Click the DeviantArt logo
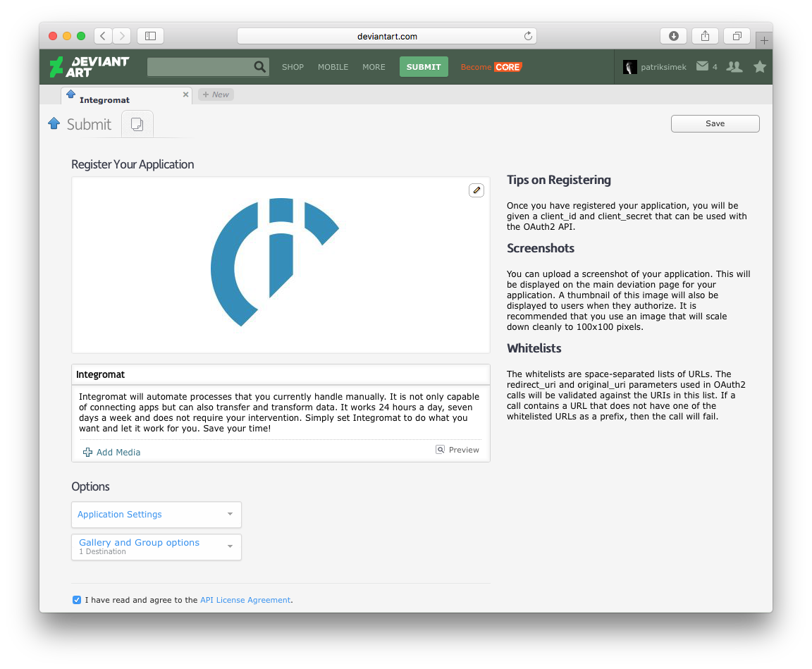 click(x=89, y=67)
